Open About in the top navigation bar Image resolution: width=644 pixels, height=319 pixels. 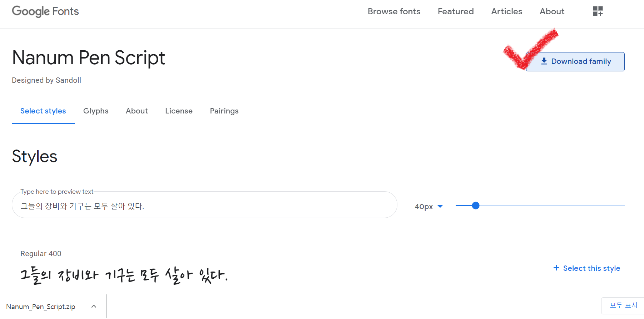(x=552, y=11)
